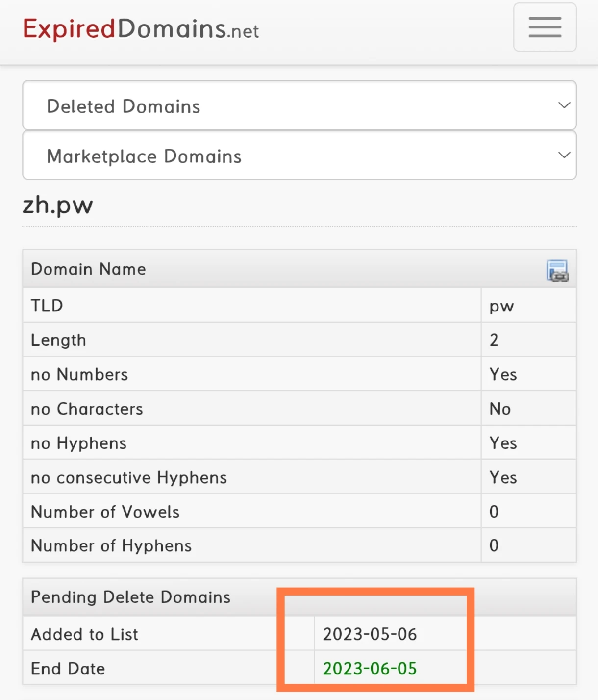The height and width of the screenshot is (700, 598).
Task: Click the End Date row label
Action: 68,669
